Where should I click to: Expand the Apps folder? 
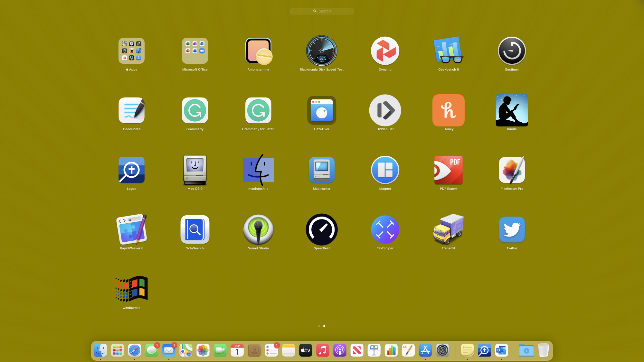point(131,51)
